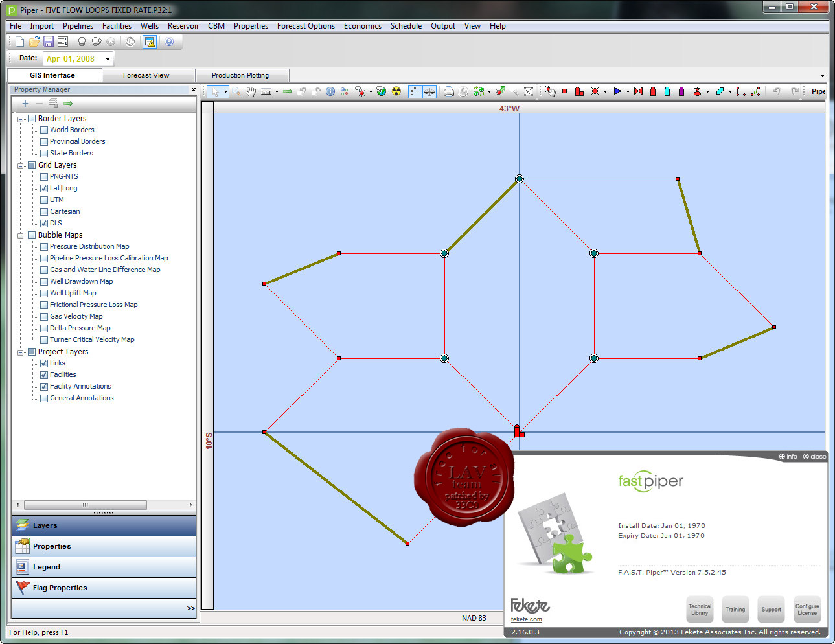The height and width of the screenshot is (644, 835).
Task: Add a red square node
Action: point(564,91)
